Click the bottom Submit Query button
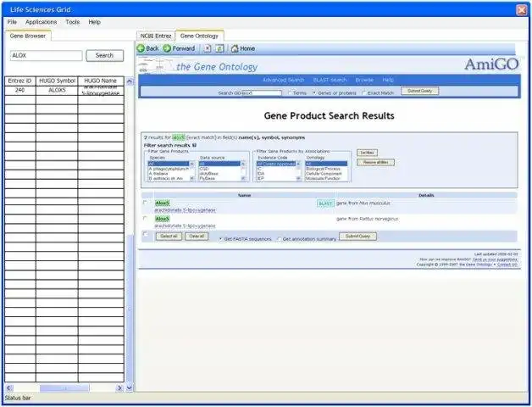This screenshot has height=407, width=532. pos(357,236)
